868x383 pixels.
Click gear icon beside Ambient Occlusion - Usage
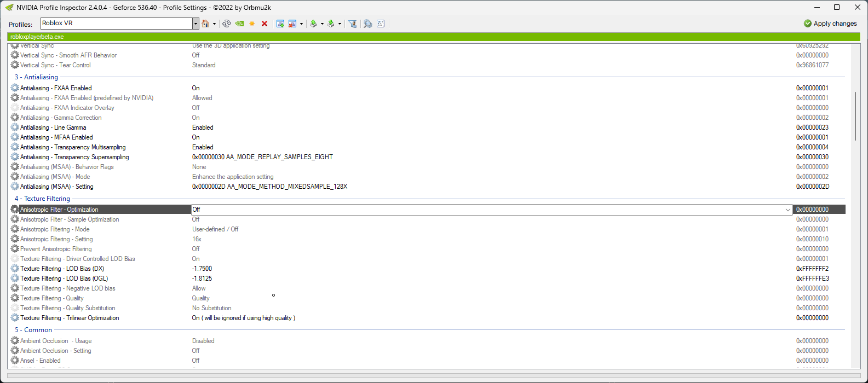click(15, 341)
